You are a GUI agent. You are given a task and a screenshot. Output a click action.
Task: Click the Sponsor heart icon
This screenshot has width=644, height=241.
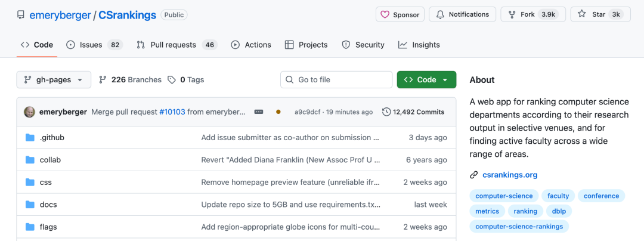[385, 15]
